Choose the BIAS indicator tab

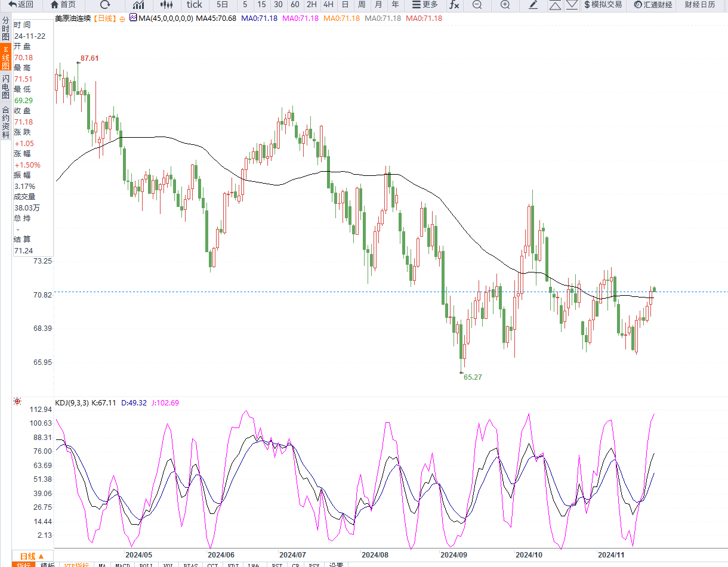coord(191,564)
